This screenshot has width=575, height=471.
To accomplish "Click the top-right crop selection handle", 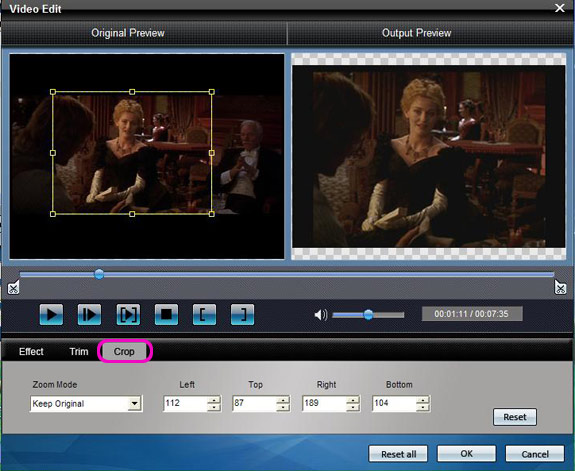I will click(212, 92).
